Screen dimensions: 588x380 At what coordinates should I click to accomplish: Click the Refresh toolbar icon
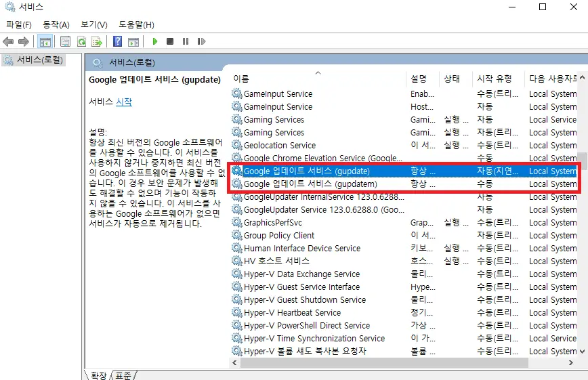tap(81, 41)
